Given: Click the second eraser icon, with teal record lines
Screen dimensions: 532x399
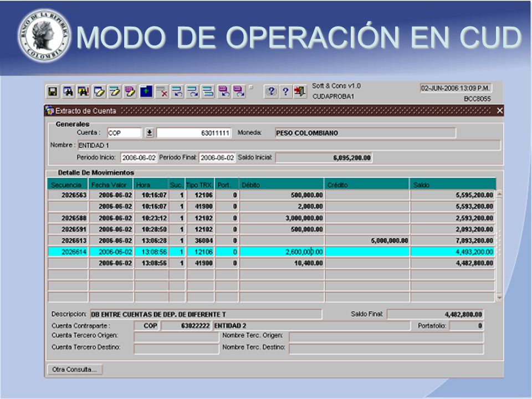Looking at the screenshot, I should [x=114, y=91].
